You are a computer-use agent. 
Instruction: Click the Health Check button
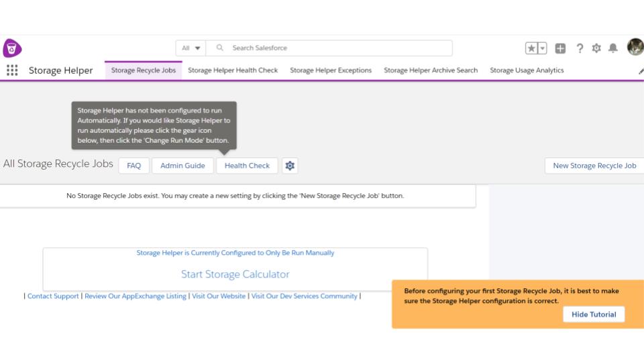(248, 166)
